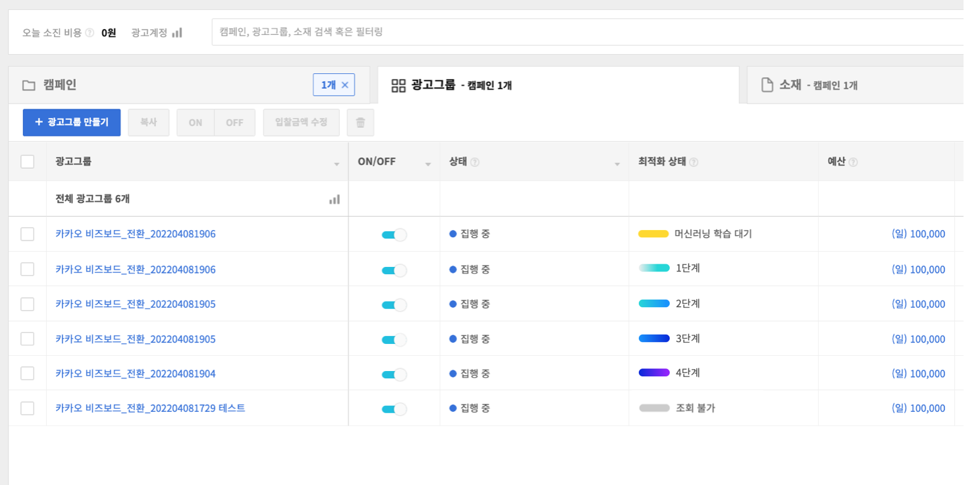Viewport: 980px width, 485px height.
Task: Edit the (일) 100,000 budget in 1단계 row
Action: click(x=918, y=270)
